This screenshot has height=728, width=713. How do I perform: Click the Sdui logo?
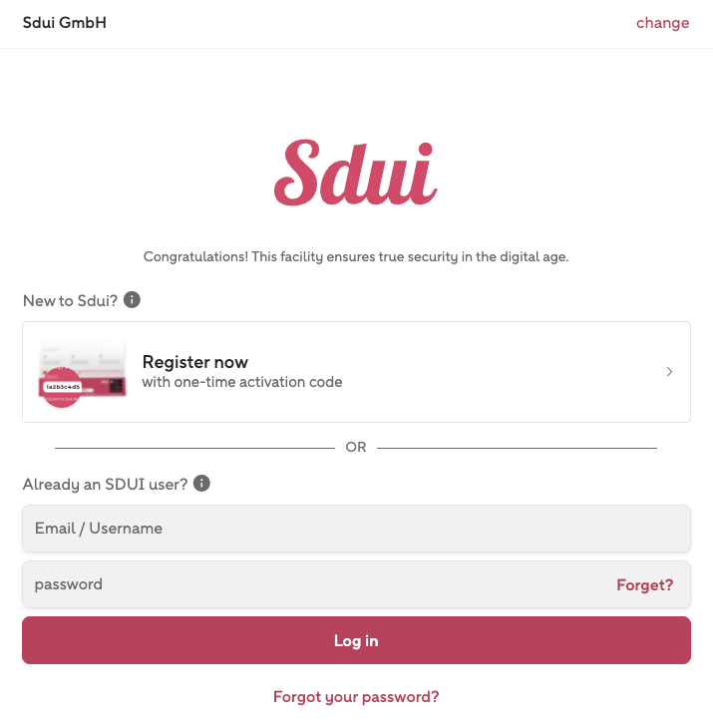[356, 173]
